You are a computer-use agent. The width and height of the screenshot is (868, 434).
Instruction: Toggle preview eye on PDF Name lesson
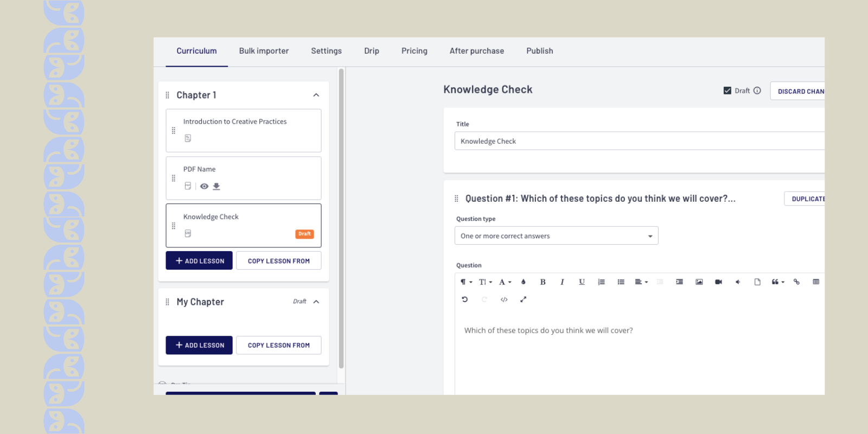[x=204, y=186]
